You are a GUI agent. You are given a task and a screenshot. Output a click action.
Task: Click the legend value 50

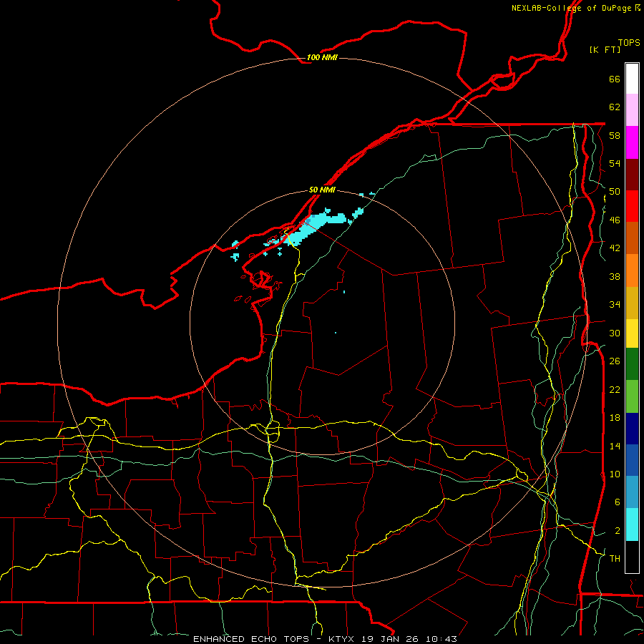(x=615, y=192)
